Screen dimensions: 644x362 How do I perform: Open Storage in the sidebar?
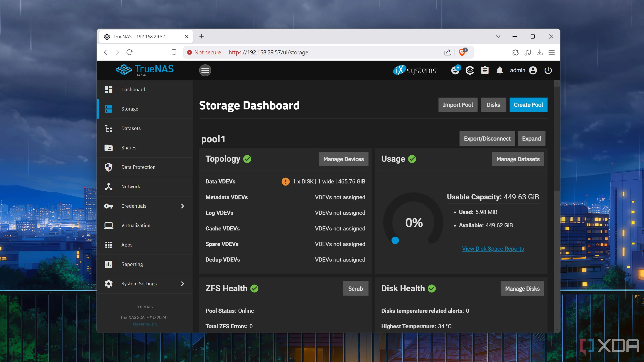coord(145,109)
